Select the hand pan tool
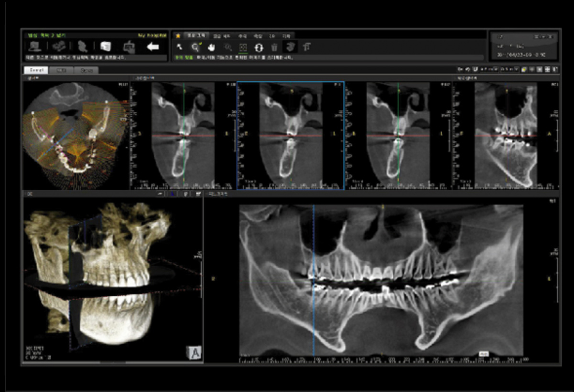 pyautogui.click(x=211, y=47)
